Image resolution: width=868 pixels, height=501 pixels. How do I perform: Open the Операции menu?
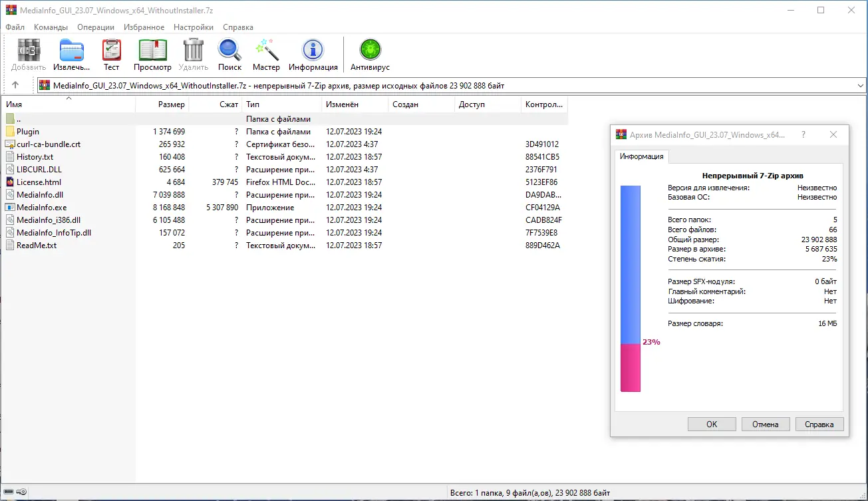96,27
